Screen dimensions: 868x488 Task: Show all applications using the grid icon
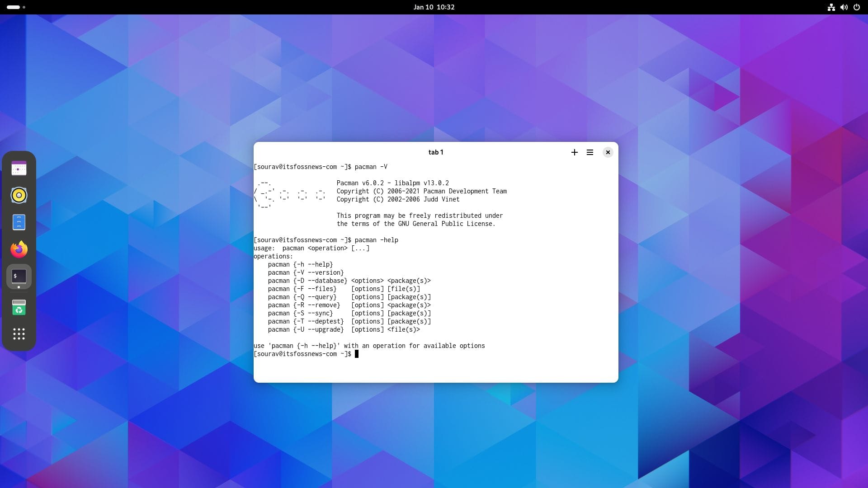pyautogui.click(x=19, y=334)
